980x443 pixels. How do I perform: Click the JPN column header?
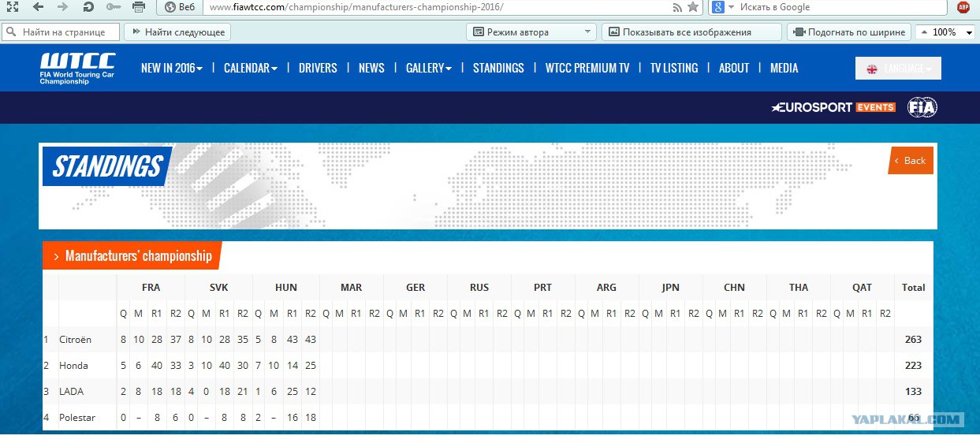[670, 287]
